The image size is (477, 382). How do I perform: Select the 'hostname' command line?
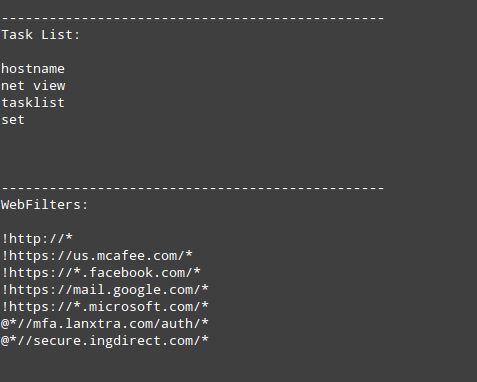click(x=33, y=69)
